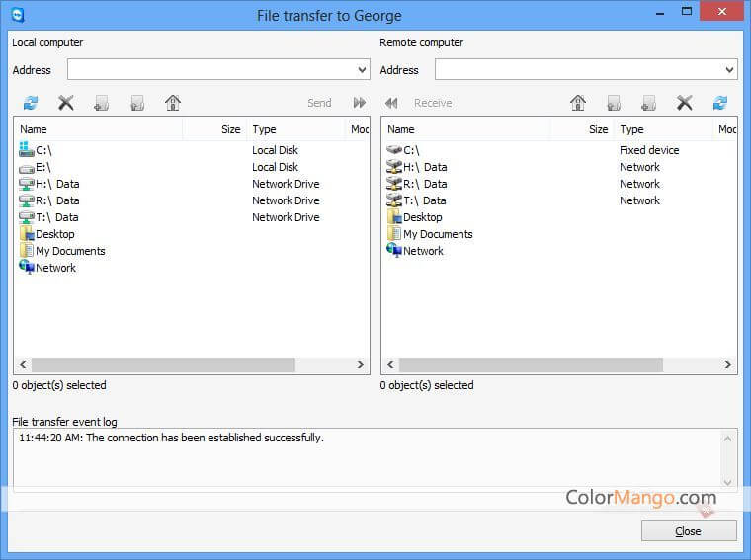Select remote Network item
Image resolution: width=751 pixels, height=560 pixels.
423,251
